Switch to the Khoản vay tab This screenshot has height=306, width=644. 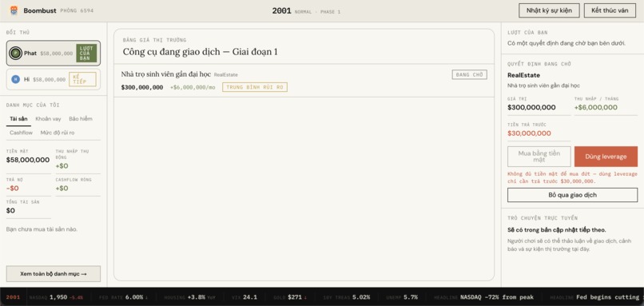(48, 119)
